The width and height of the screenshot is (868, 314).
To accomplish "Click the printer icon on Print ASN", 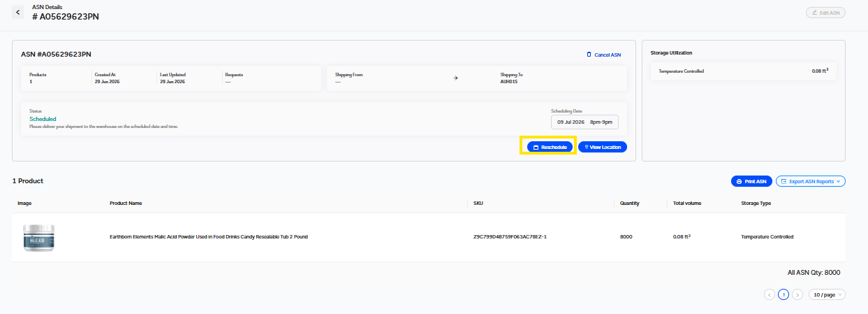I will (x=739, y=181).
